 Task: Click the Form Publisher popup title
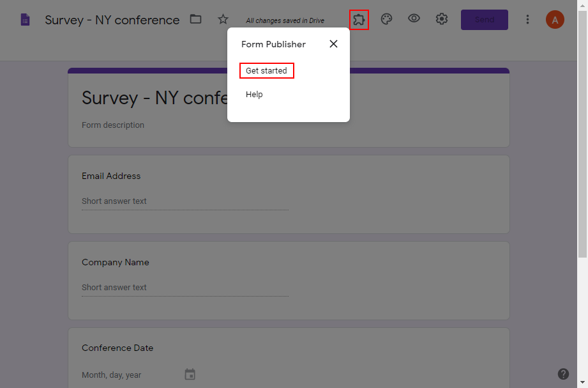click(273, 44)
